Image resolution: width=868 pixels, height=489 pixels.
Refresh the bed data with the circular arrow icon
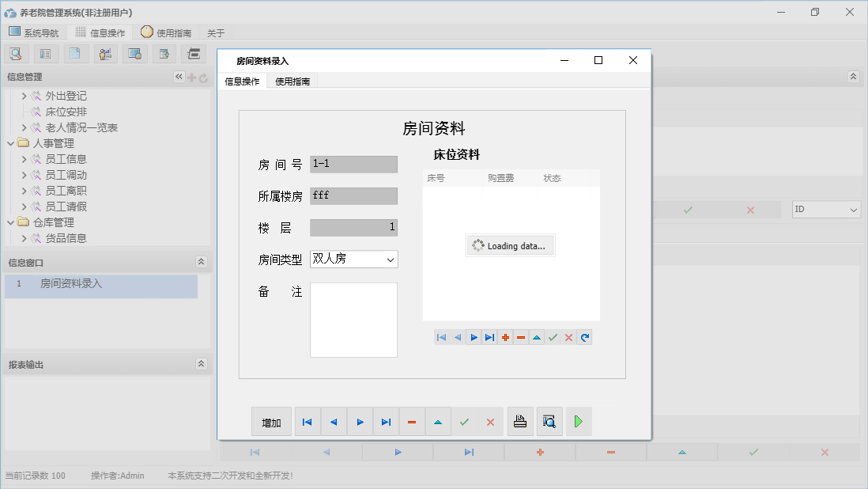pyautogui.click(x=584, y=337)
